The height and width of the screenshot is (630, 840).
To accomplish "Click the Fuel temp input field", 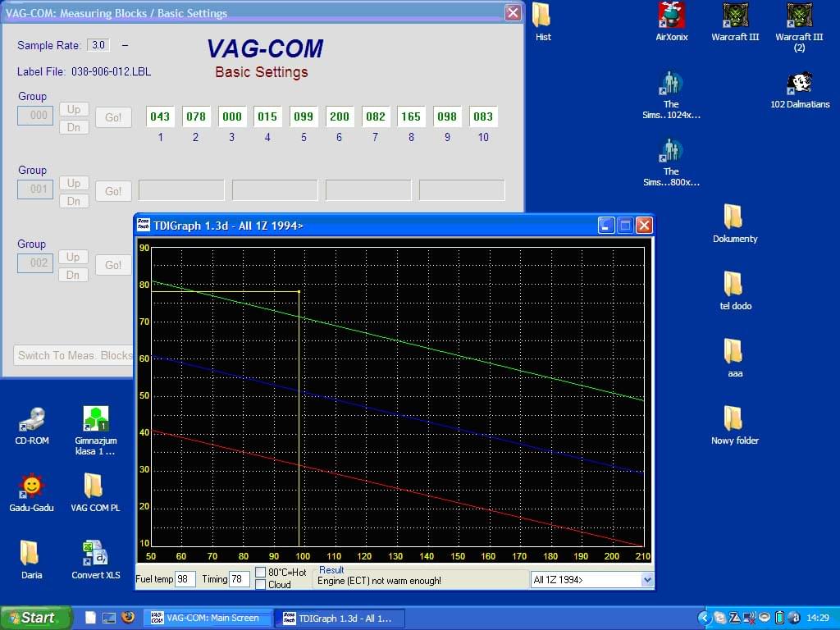I will point(185,579).
